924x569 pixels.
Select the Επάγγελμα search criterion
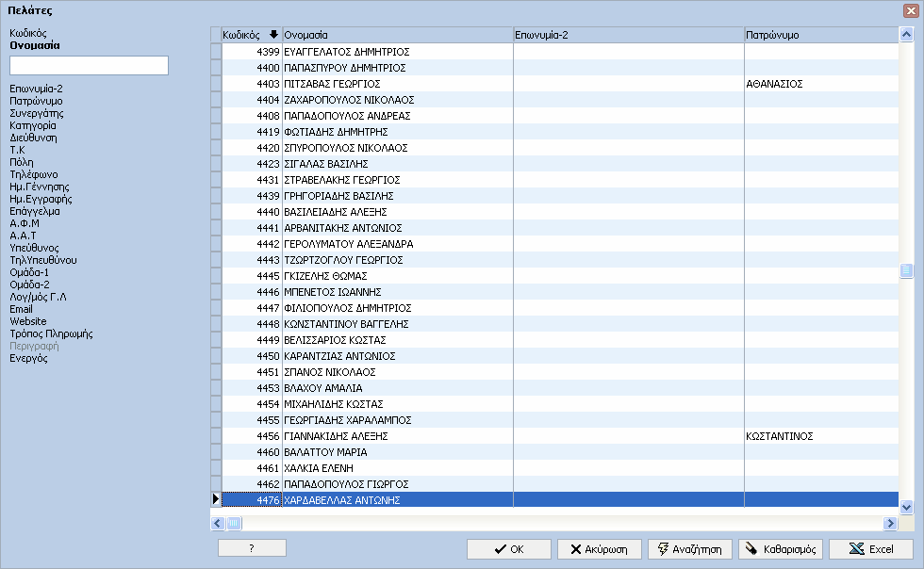(x=35, y=211)
